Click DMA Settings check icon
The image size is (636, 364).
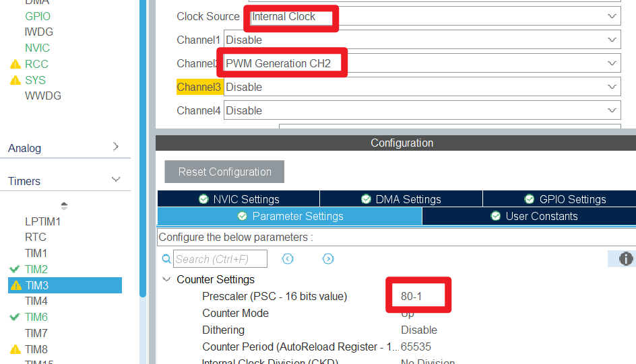tap(367, 199)
